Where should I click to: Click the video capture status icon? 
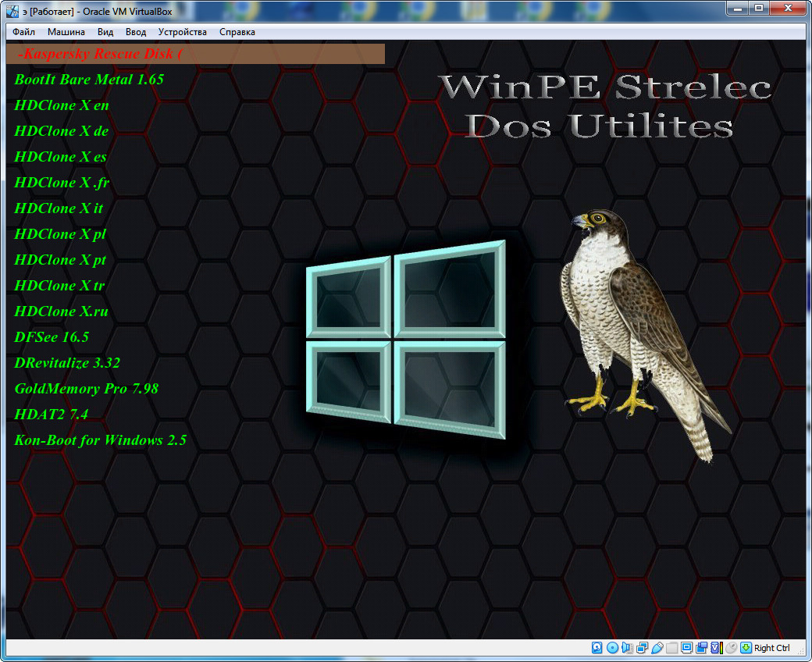(702, 647)
